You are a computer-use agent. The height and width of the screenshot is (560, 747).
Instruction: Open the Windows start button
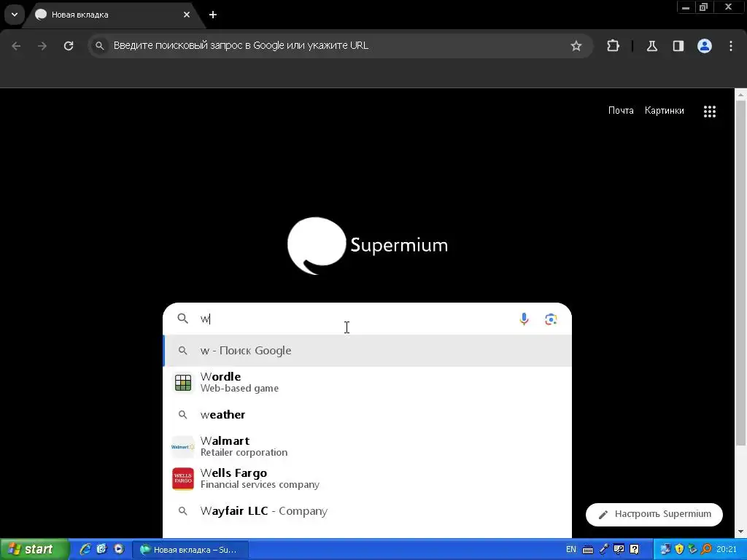click(x=34, y=549)
